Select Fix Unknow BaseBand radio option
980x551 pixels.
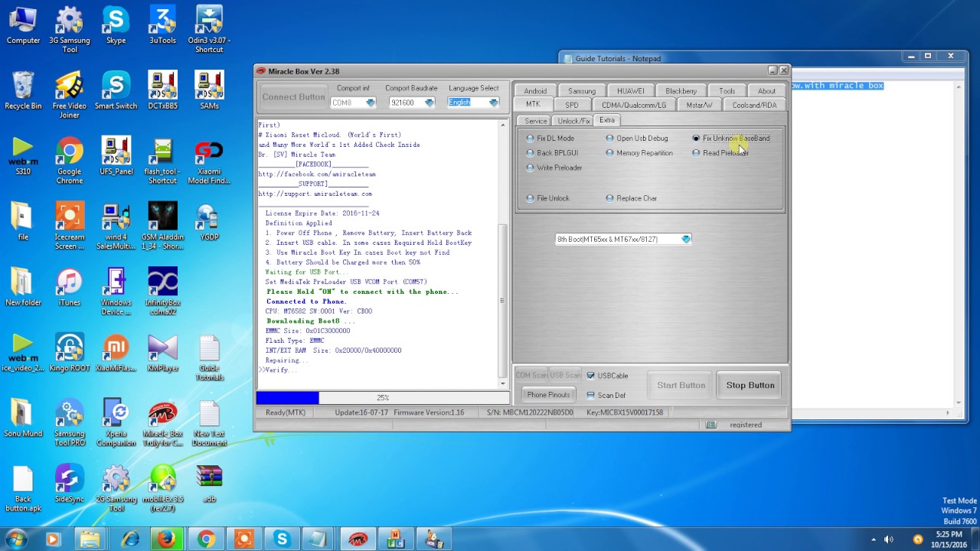point(731,139)
